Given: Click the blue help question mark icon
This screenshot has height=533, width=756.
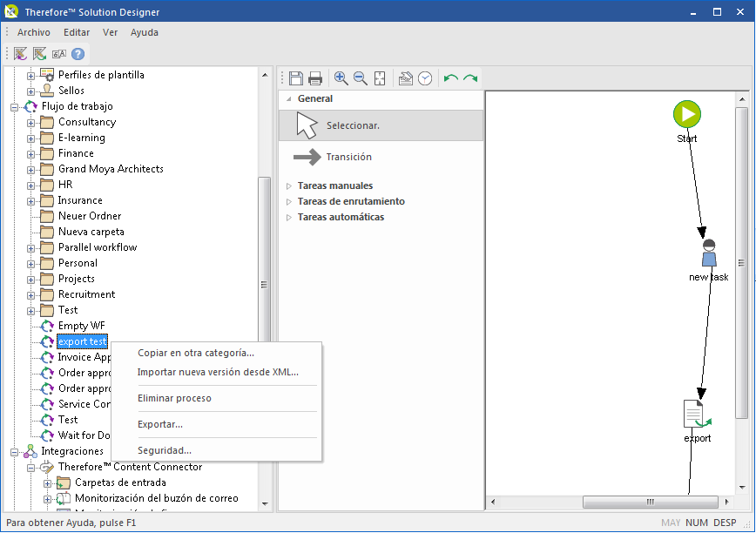Looking at the screenshot, I should coord(78,54).
